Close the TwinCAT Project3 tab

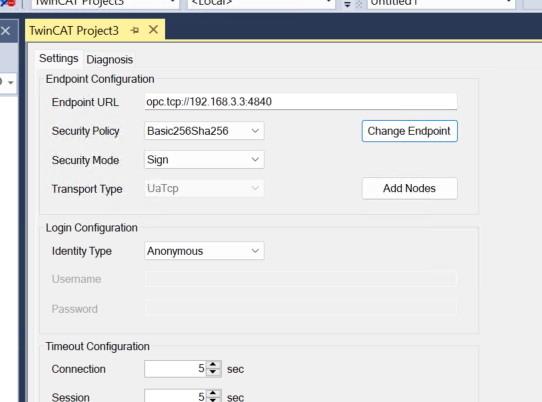click(x=153, y=30)
